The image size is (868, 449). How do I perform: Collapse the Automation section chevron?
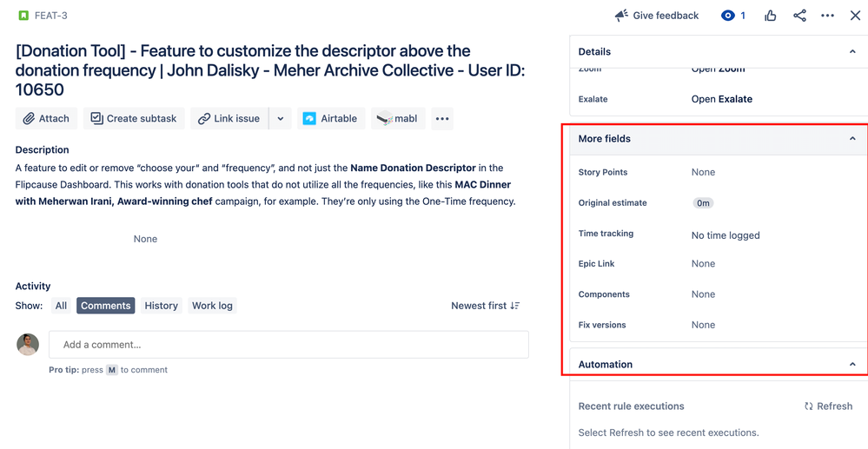(852, 364)
